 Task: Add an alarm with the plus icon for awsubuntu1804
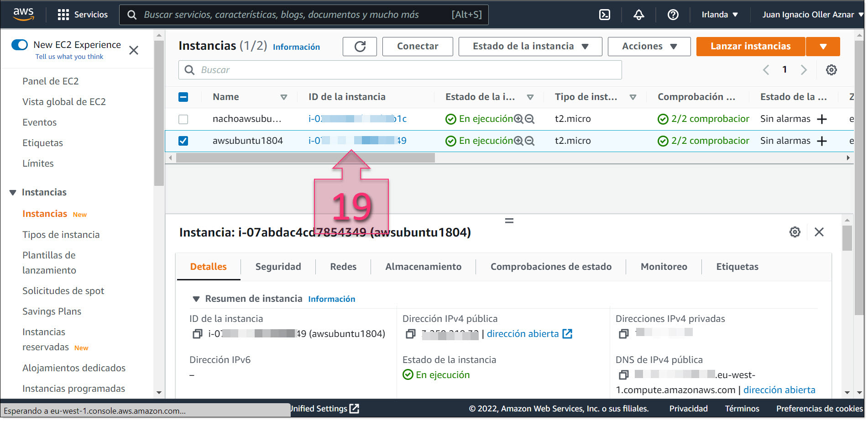[821, 141]
